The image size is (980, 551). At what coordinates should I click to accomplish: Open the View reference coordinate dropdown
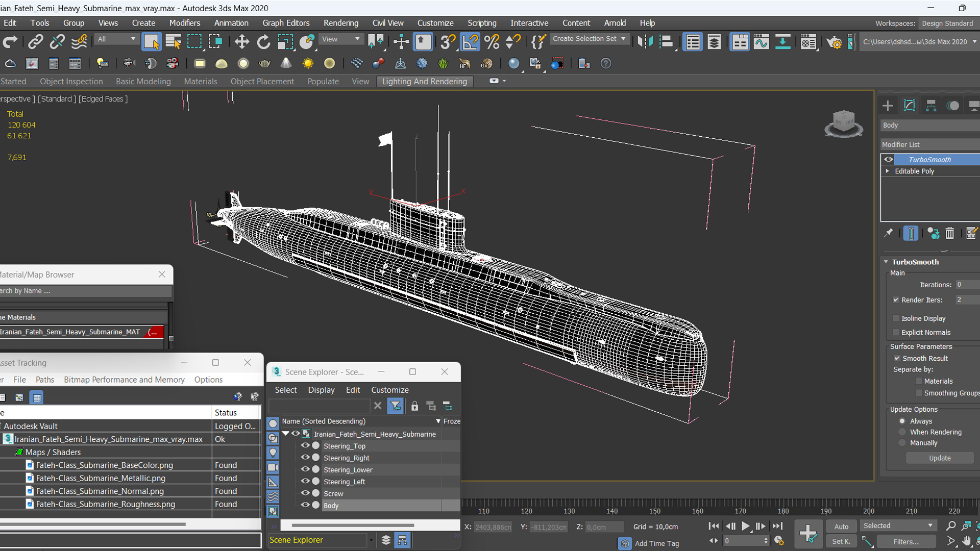[340, 39]
